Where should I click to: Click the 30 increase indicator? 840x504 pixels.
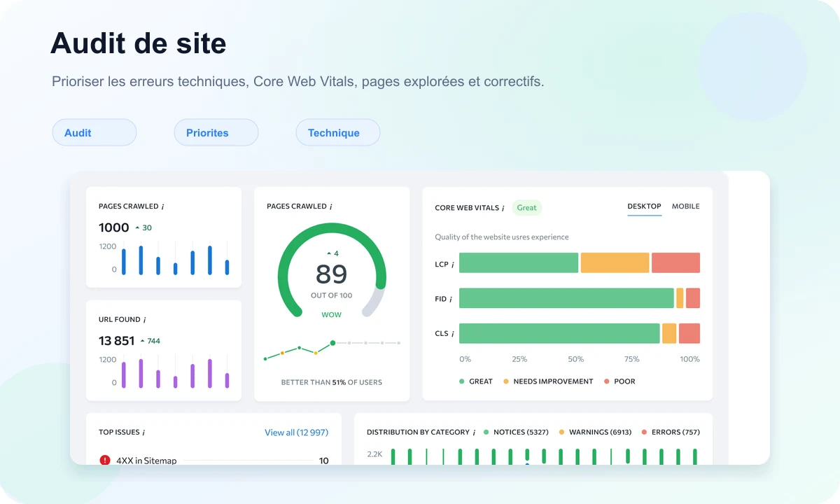pyautogui.click(x=143, y=228)
